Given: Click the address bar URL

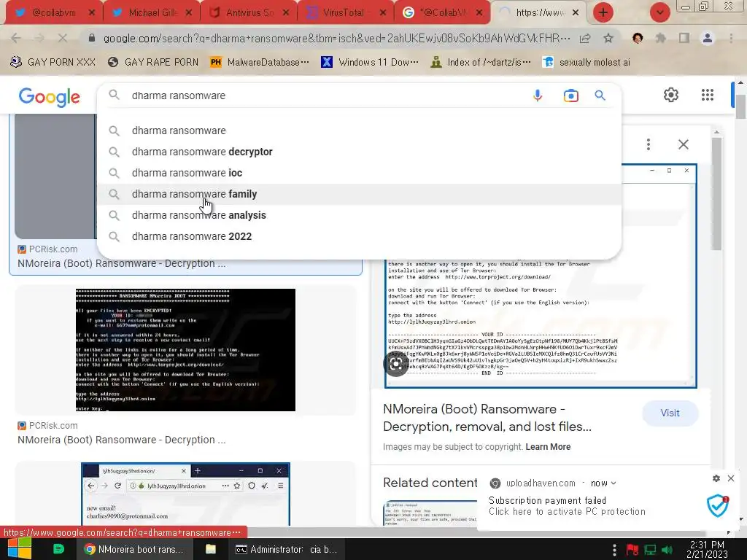Looking at the screenshot, I should tap(336, 38).
